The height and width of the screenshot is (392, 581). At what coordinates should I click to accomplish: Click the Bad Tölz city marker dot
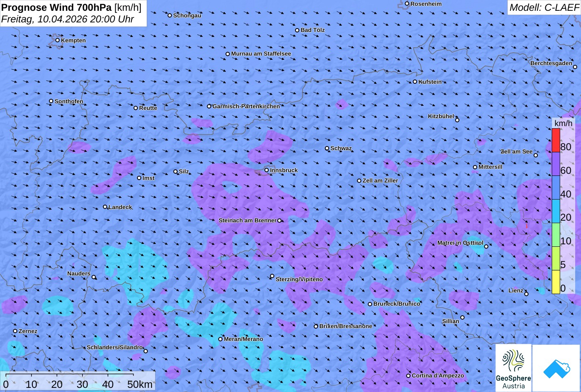(x=297, y=30)
